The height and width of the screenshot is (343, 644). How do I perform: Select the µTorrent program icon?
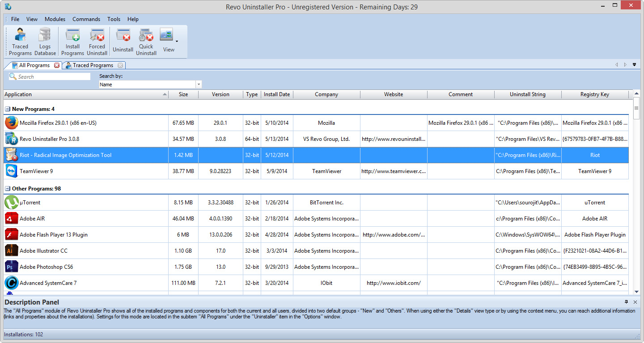click(12, 202)
